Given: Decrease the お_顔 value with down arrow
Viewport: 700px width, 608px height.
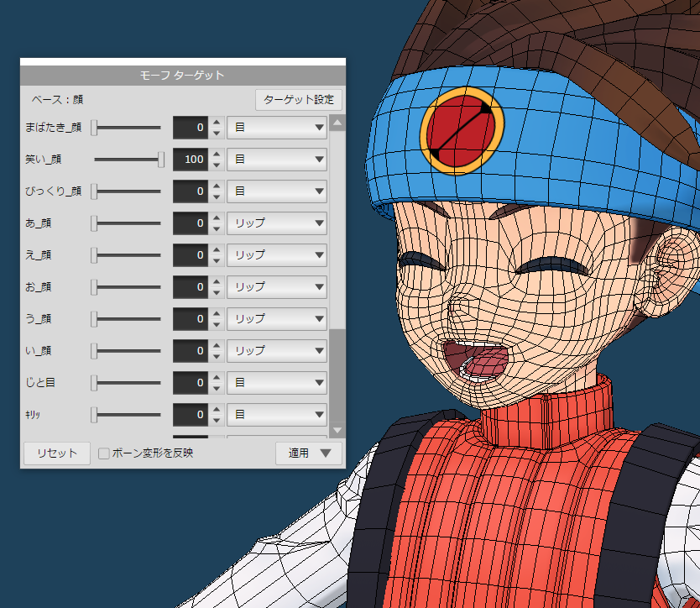Looking at the screenshot, I should [217, 293].
